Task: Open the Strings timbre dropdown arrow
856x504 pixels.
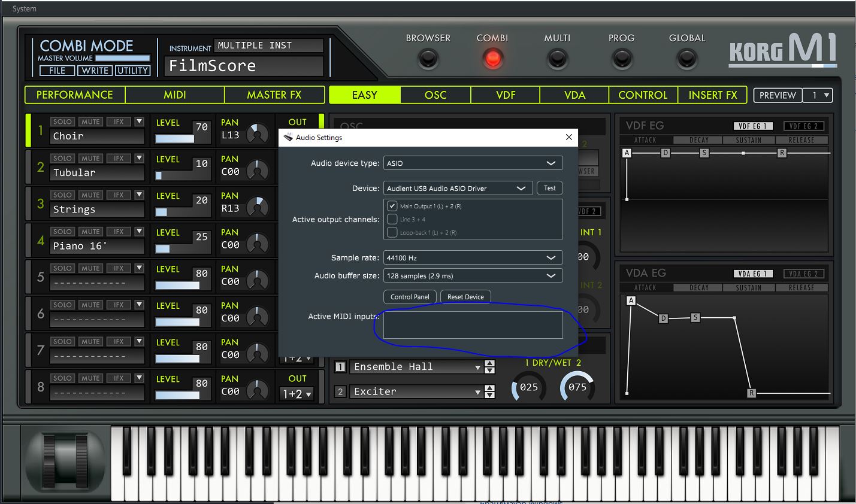Action: [139, 195]
